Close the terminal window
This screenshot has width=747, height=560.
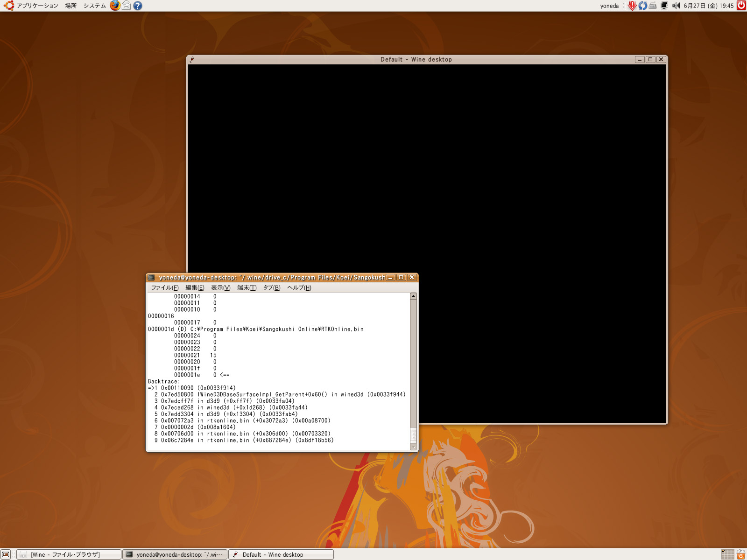point(411,277)
